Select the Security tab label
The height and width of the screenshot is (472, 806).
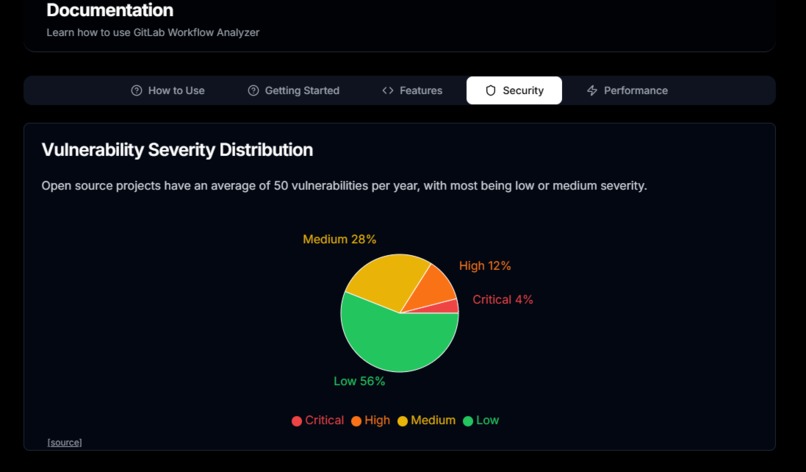[523, 90]
